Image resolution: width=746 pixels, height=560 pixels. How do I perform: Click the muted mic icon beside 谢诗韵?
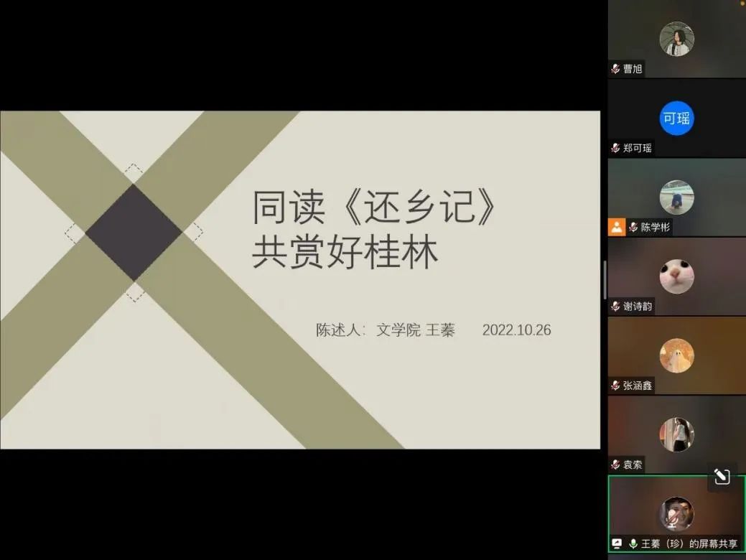(x=615, y=307)
